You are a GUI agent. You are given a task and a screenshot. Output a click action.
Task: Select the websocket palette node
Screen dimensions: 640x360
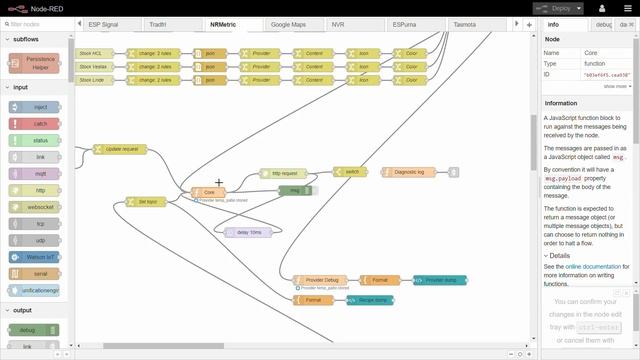34,207
